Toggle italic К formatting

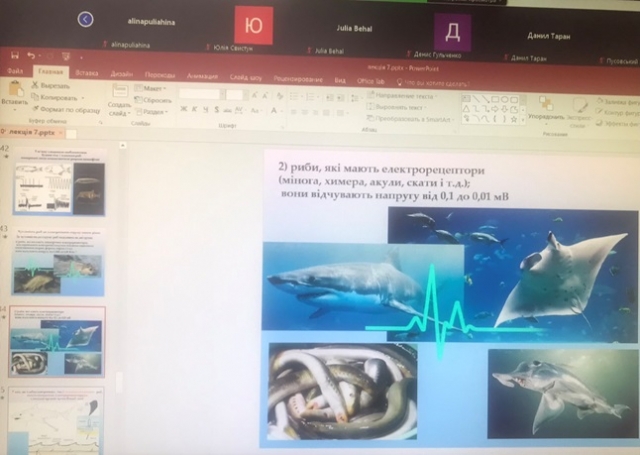[195, 109]
